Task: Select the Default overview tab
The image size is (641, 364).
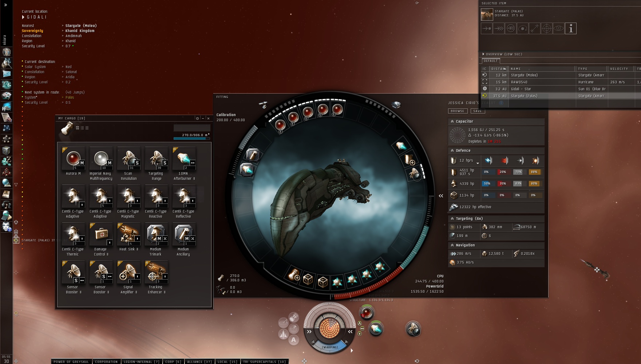Action: click(491, 61)
